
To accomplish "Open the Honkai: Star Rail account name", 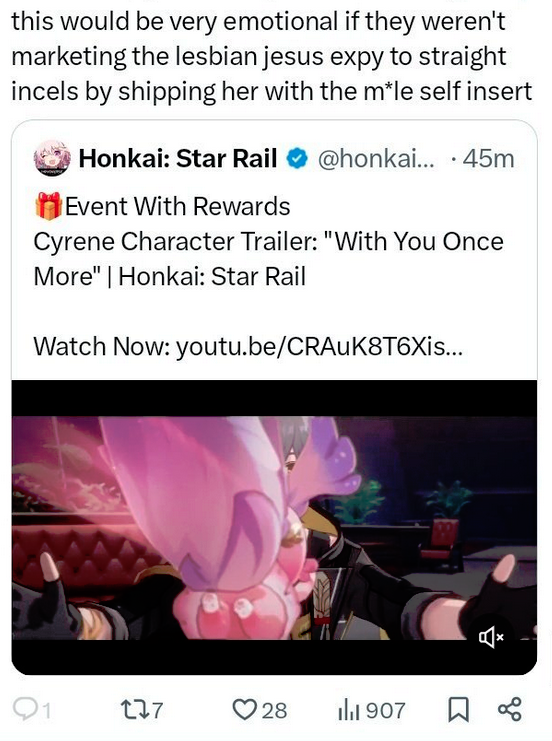I will click(178, 158).
